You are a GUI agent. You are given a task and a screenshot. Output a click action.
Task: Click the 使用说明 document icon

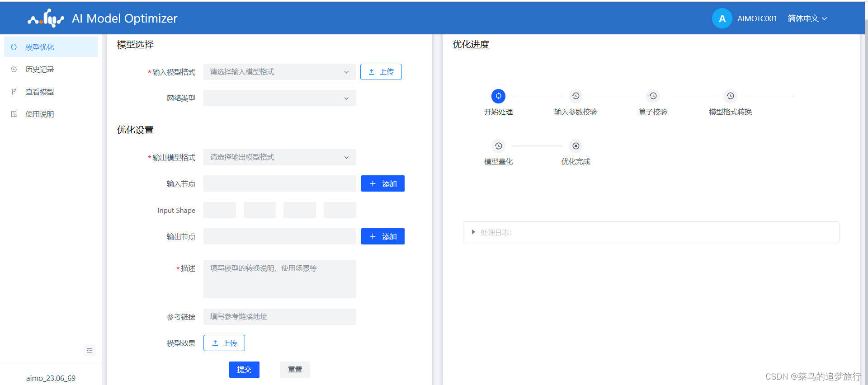click(14, 114)
